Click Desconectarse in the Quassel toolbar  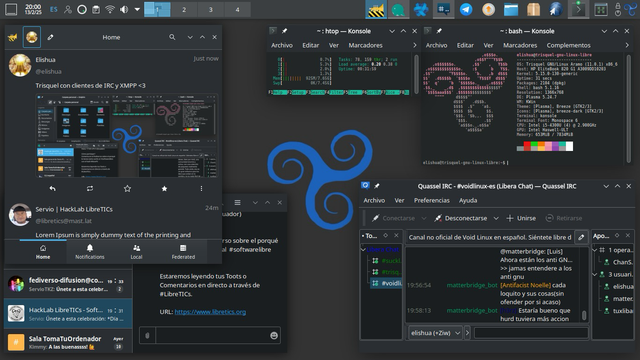pos(460,218)
